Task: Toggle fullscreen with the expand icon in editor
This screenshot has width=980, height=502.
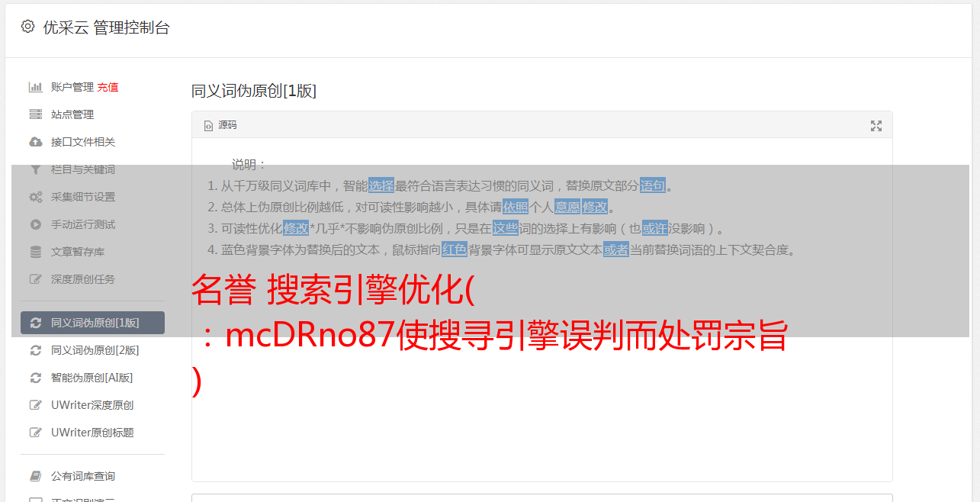Action: (876, 126)
